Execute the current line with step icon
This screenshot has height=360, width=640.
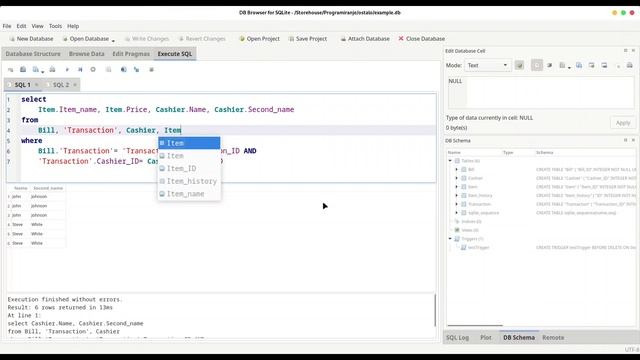80,70
